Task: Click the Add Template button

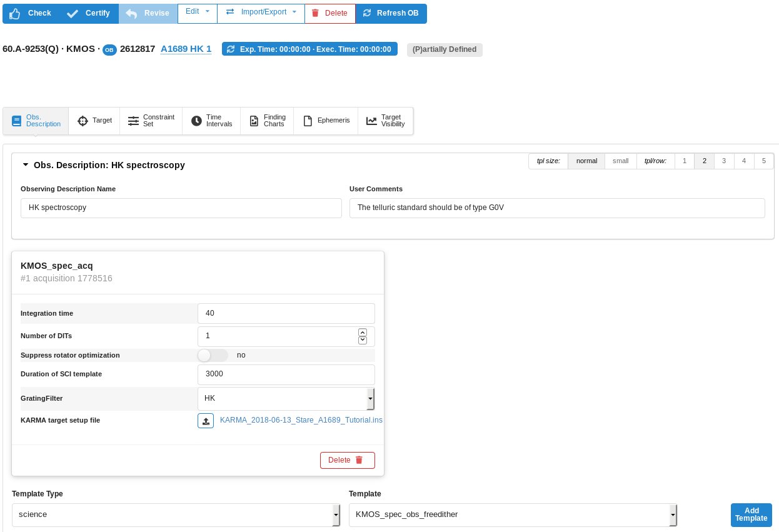Action: (751, 514)
